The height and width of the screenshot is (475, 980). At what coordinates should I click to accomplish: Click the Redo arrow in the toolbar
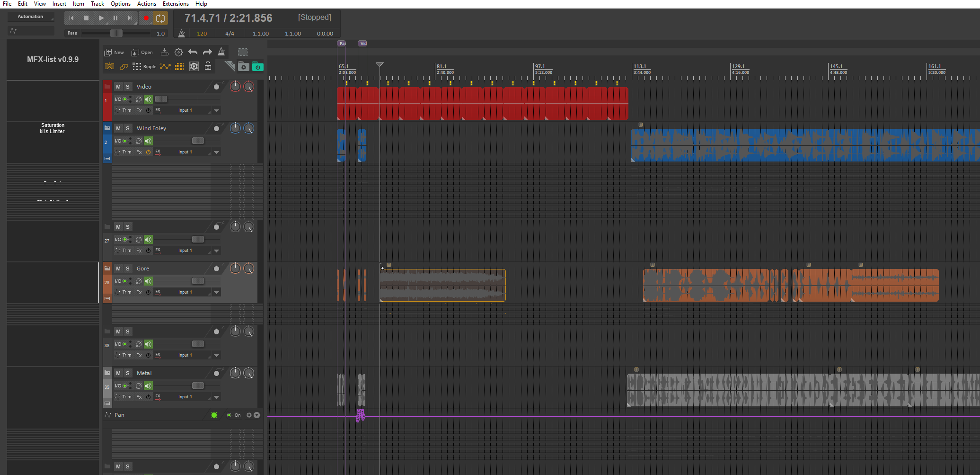(x=207, y=52)
